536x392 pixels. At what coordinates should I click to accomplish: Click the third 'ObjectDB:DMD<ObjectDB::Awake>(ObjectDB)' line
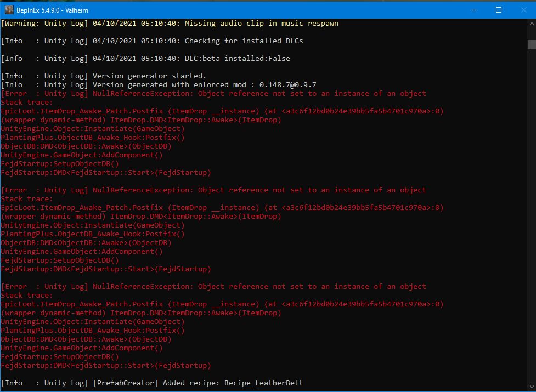click(86, 339)
